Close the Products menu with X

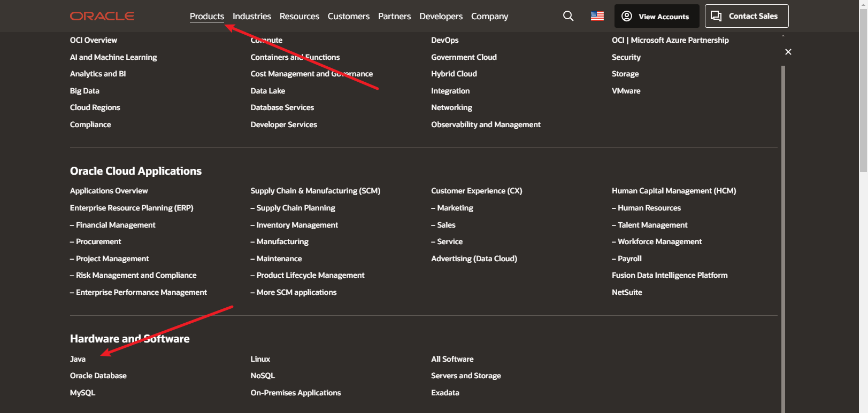[788, 52]
